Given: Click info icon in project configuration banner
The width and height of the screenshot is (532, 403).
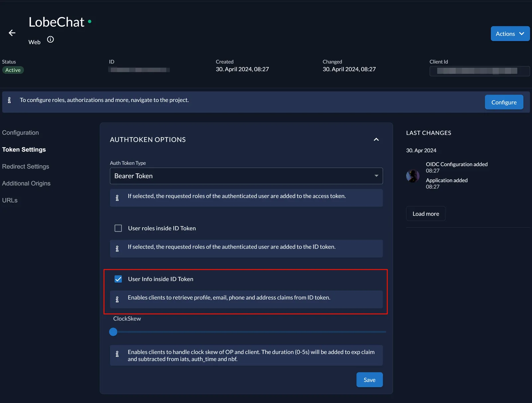Looking at the screenshot, I should click(x=9, y=100).
